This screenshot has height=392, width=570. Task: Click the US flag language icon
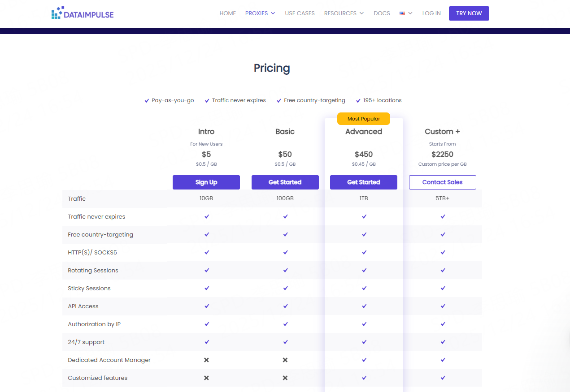pos(402,13)
